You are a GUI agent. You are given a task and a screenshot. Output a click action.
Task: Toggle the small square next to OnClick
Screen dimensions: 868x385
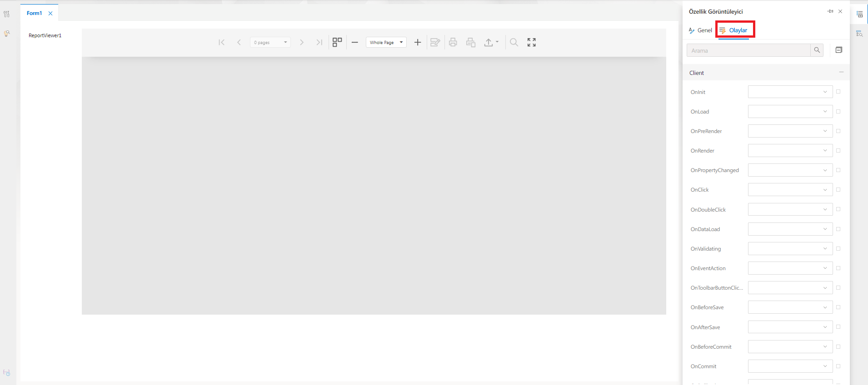coord(838,189)
